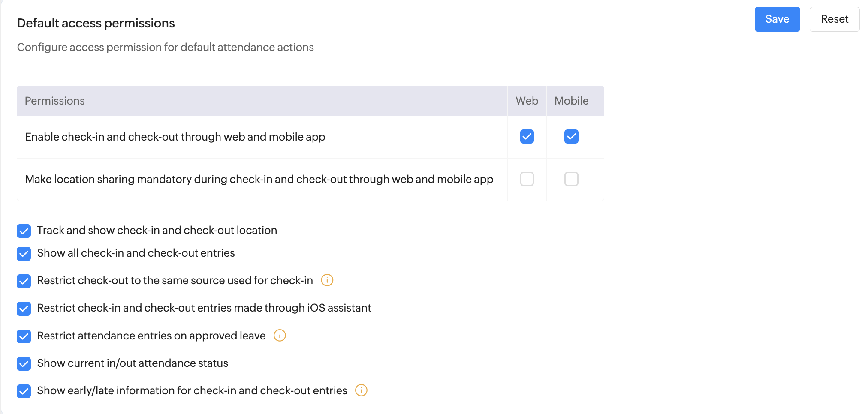Uncheck Show early/late information checkbox
This screenshot has height=414, width=868.
24,391
